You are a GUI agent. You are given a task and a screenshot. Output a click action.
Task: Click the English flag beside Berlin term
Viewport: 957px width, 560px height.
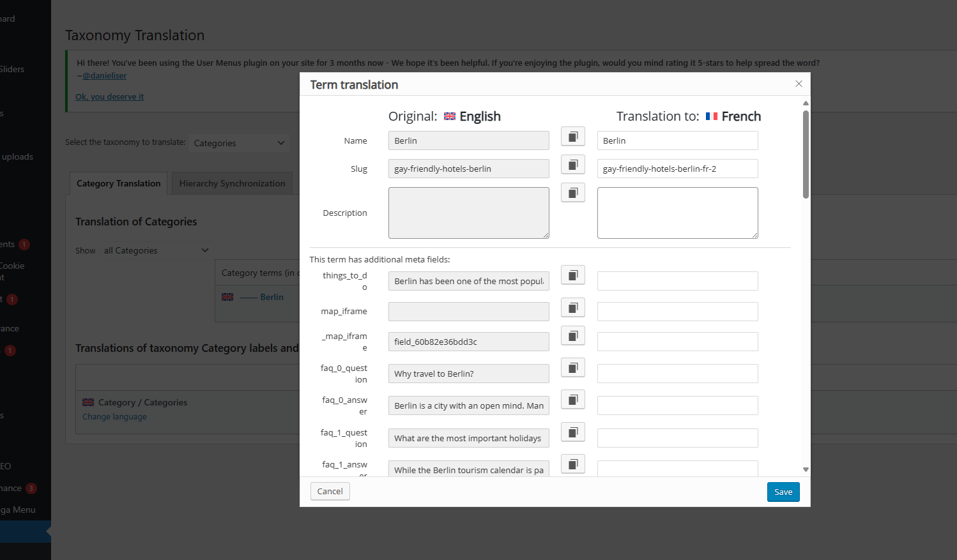227,297
